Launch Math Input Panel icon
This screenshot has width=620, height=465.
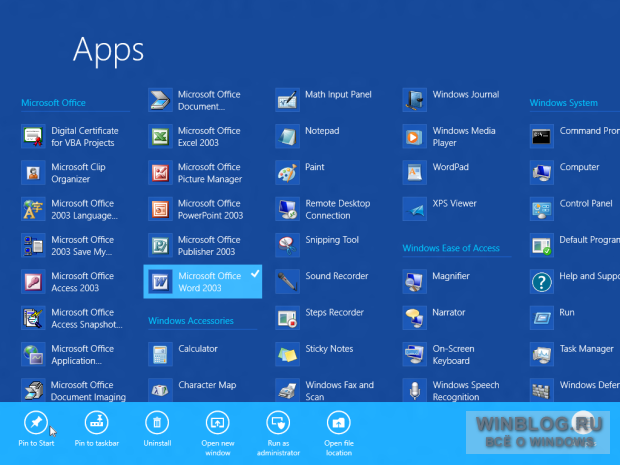(287, 100)
